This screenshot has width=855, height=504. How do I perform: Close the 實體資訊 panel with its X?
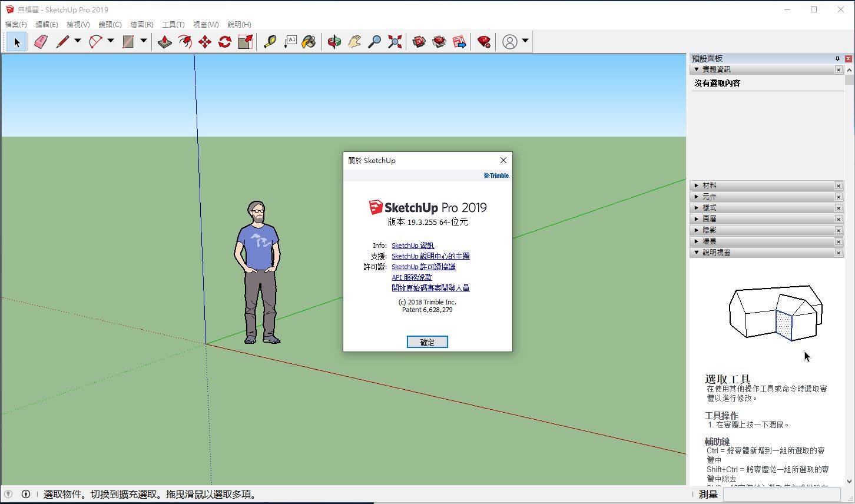click(x=839, y=69)
